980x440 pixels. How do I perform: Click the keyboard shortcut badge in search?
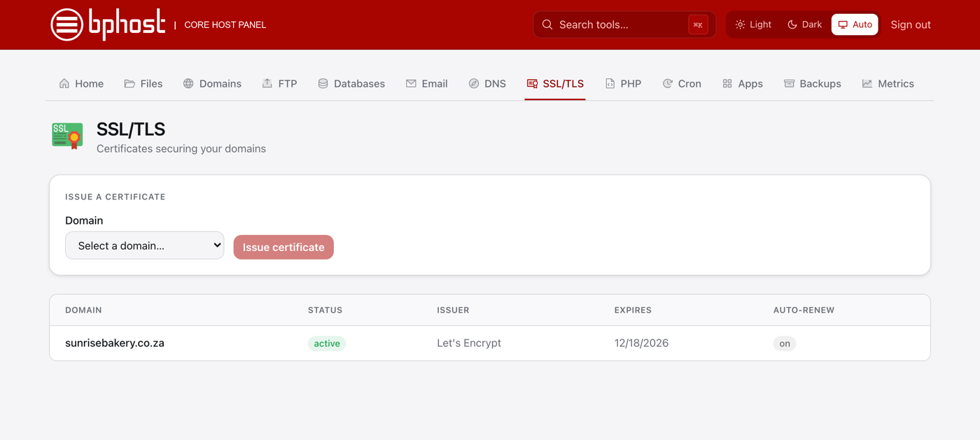pyautogui.click(x=698, y=24)
